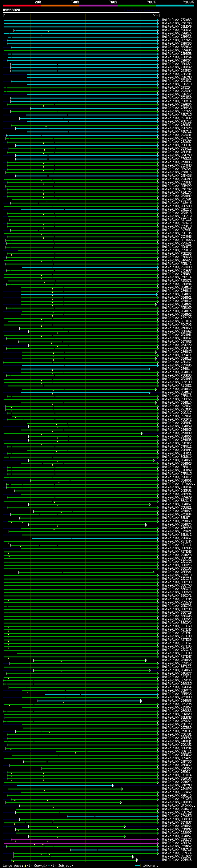Select the UniRef100_Q2VAD0 label
Viewport: 197px width, 868px height.
(x=177, y=50)
